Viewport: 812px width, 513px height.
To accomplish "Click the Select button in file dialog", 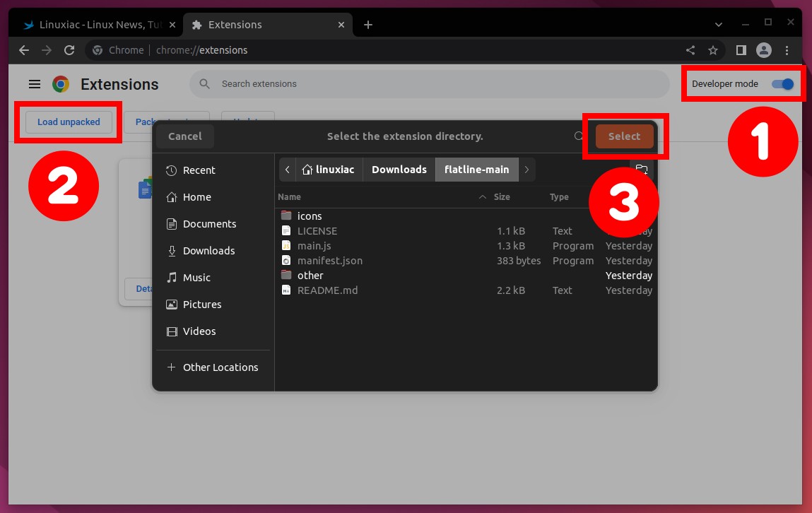I will coord(624,136).
